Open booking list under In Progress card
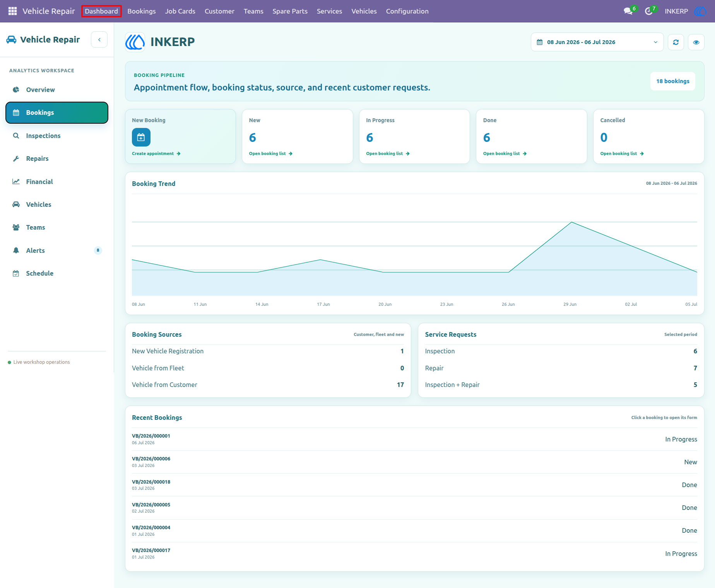This screenshot has width=715, height=588. (x=388, y=153)
